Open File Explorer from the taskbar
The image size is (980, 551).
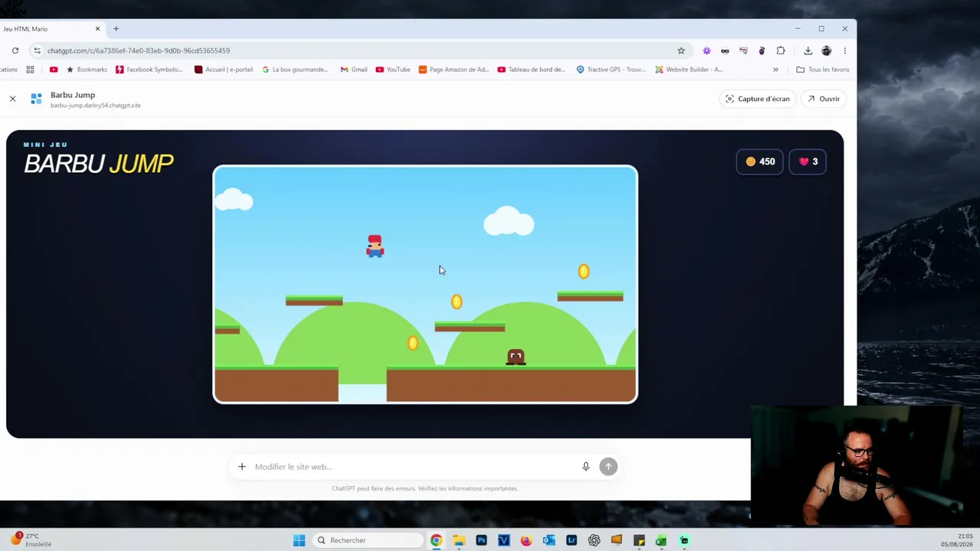pos(459,540)
